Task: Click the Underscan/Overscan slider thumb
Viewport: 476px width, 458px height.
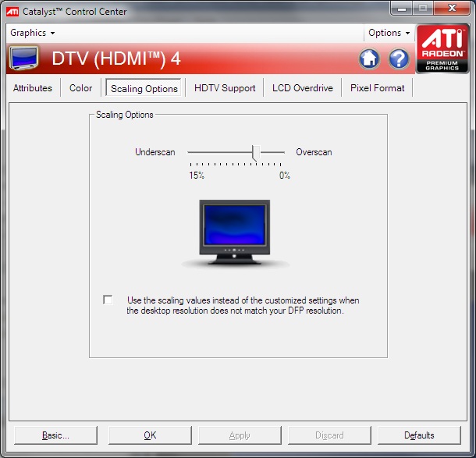Action: pyautogui.click(x=256, y=153)
